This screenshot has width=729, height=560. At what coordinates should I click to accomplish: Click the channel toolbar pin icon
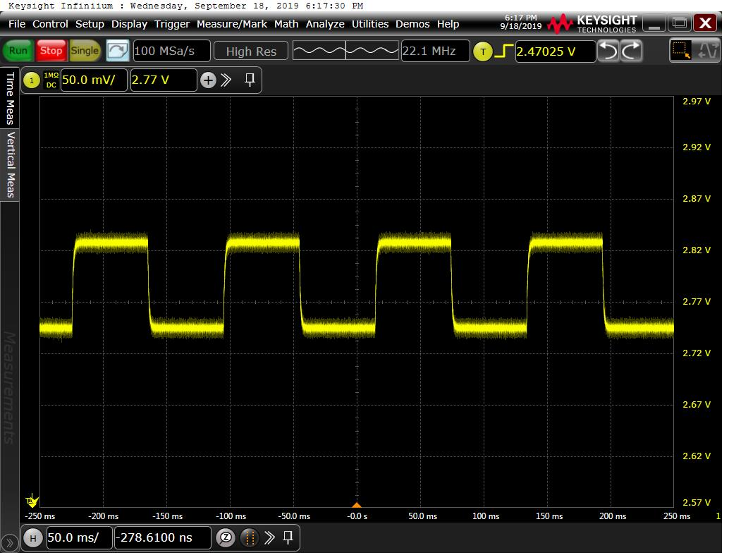pos(250,80)
